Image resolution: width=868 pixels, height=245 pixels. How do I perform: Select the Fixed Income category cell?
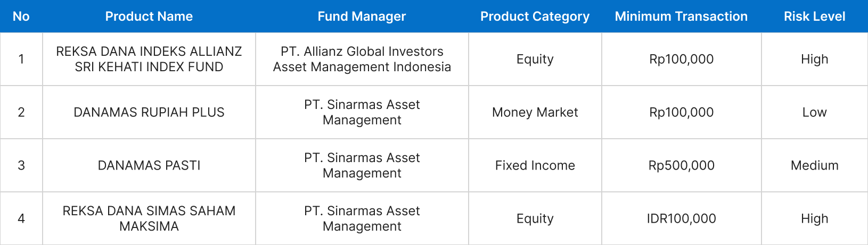coord(535,165)
